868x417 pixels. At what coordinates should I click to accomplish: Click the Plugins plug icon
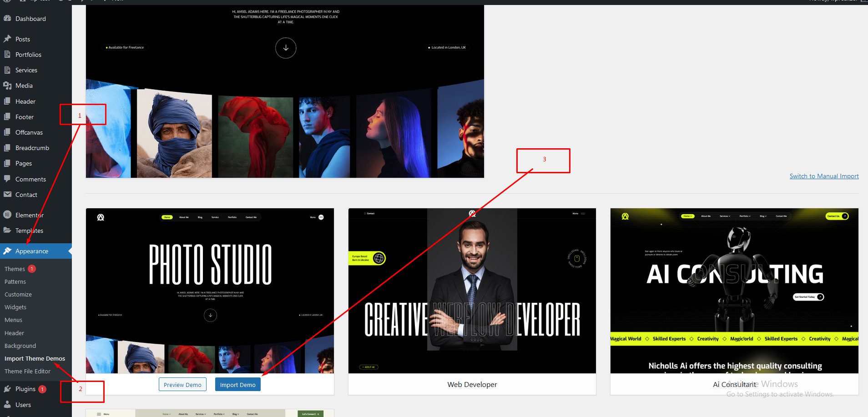[x=7, y=389]
